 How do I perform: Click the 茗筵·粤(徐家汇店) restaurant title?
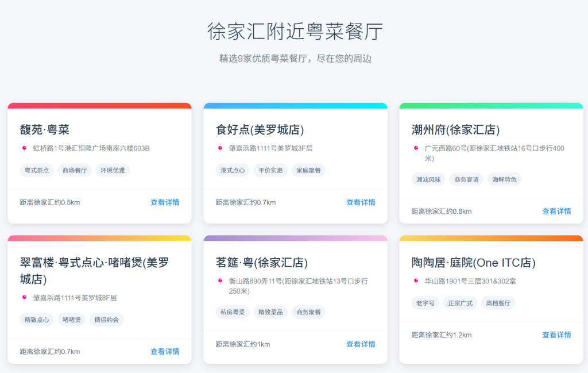point(262,263)
